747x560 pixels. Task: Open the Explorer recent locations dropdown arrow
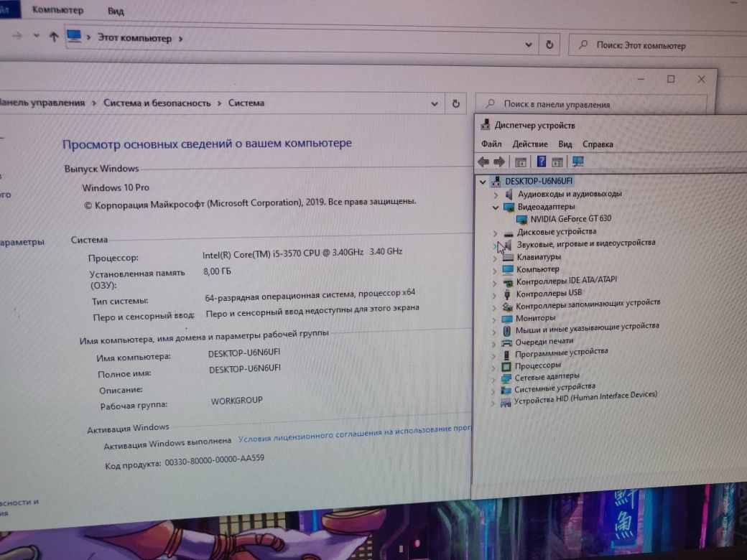tap(36, 35)
